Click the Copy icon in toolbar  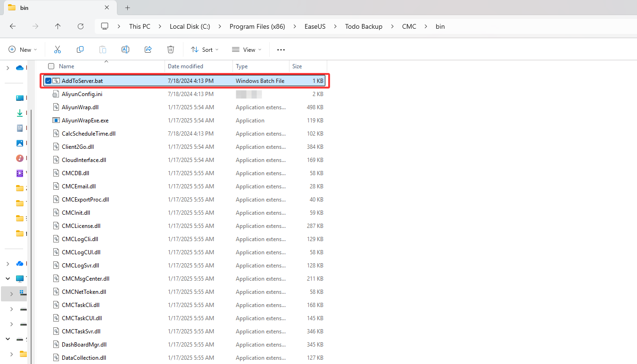coord(80,49)
